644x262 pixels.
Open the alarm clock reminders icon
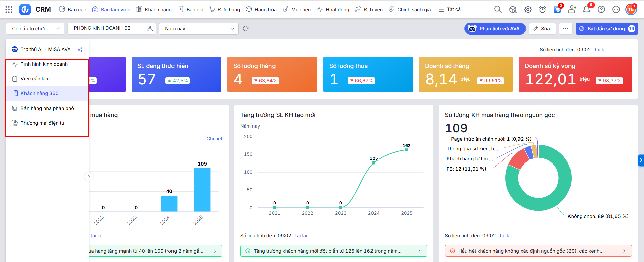542,10
